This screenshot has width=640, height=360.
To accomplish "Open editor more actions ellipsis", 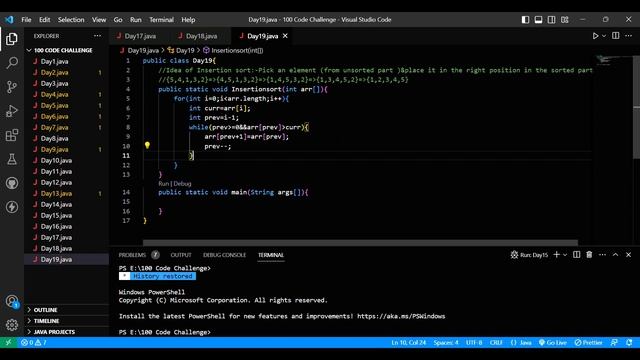I will pos(628,36).
